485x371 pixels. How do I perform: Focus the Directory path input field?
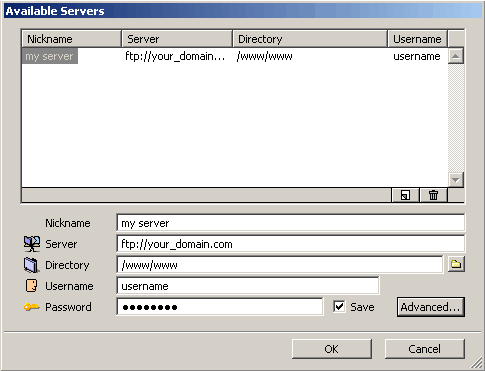point(280,265)
